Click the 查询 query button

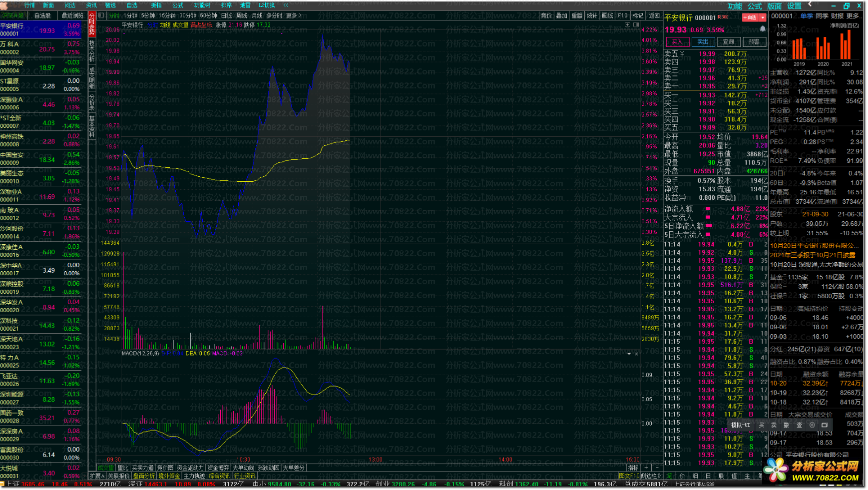[729, 42]
